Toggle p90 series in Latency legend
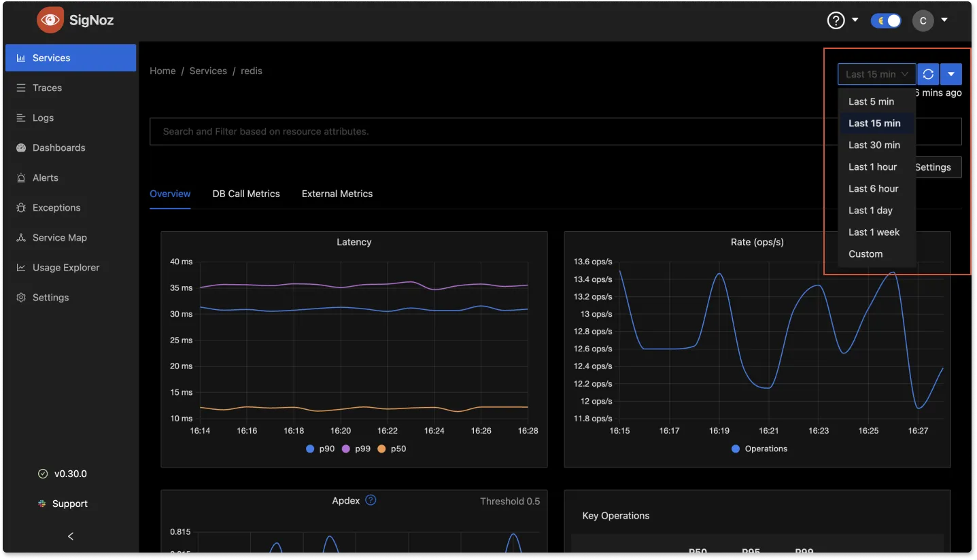 tap(320, 449)
